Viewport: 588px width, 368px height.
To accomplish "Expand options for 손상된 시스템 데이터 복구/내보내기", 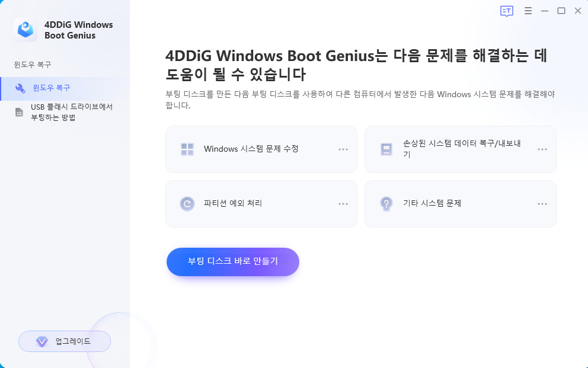I will click(542, 149).
